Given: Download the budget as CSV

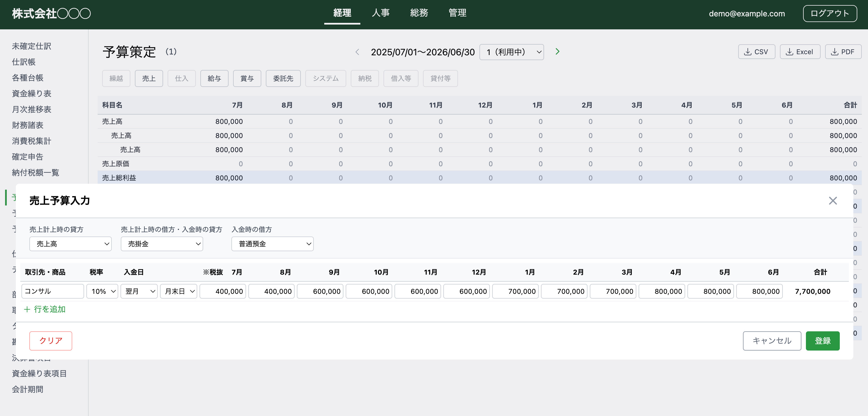Looking at the screenshot, I should click(x=757, y=52).
